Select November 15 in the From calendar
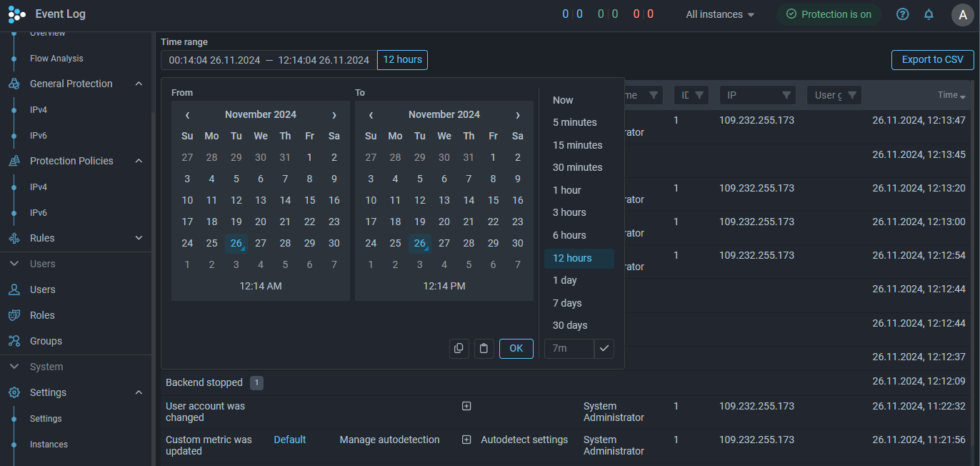Screen dimensions: 980x466 point(309,200)
